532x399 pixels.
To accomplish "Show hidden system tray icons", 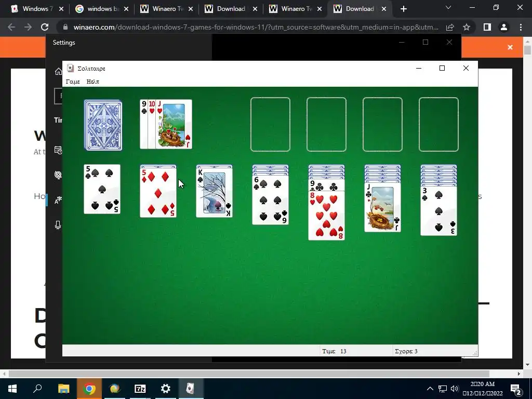I will pos(430,389).
